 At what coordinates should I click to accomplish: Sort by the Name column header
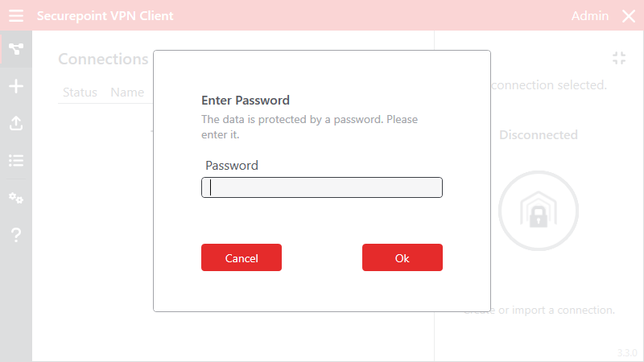click(x=127, y=93)
